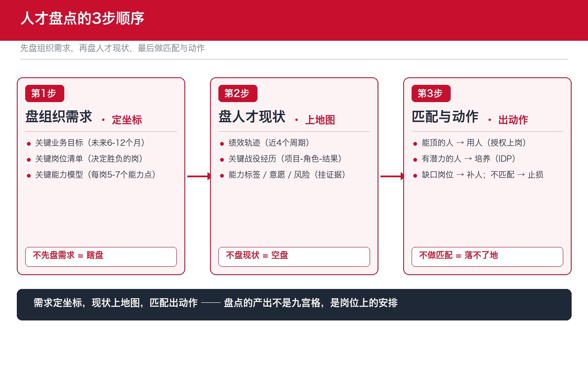Select bullet 关键能力模型（每岗5-7个能力点）

pos(91,175)
